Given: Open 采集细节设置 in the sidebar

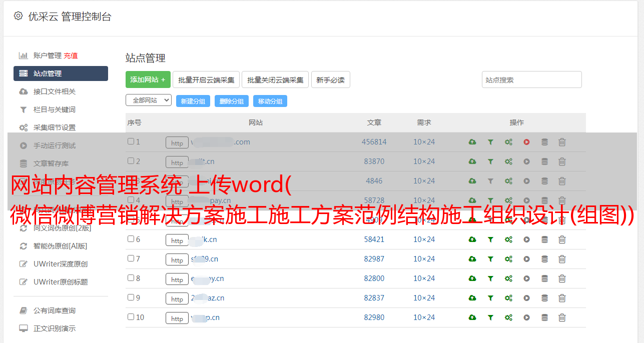Looking at the screenshot, I should [x=55, y=127].
